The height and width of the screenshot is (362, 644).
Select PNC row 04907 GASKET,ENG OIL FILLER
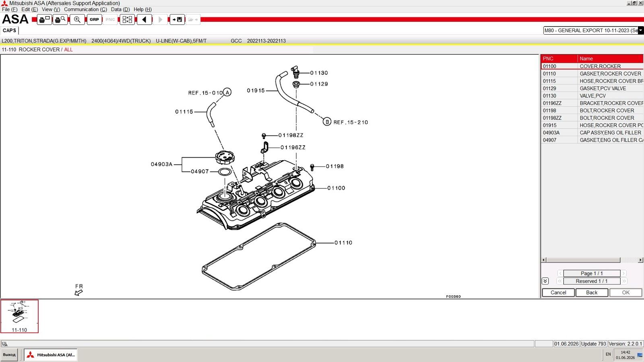pos(592,140)
